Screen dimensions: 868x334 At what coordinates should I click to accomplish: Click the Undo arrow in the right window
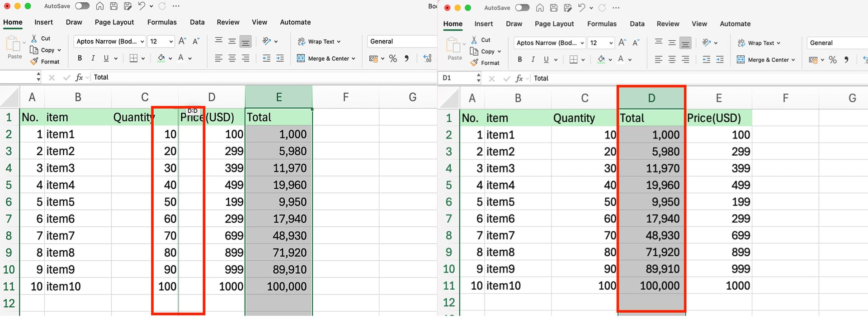click(x=581, y=8)
